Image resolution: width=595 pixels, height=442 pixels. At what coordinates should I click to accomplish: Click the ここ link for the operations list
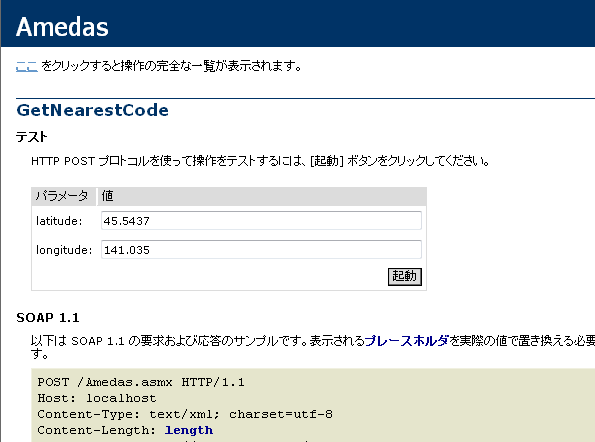[27, 66]
